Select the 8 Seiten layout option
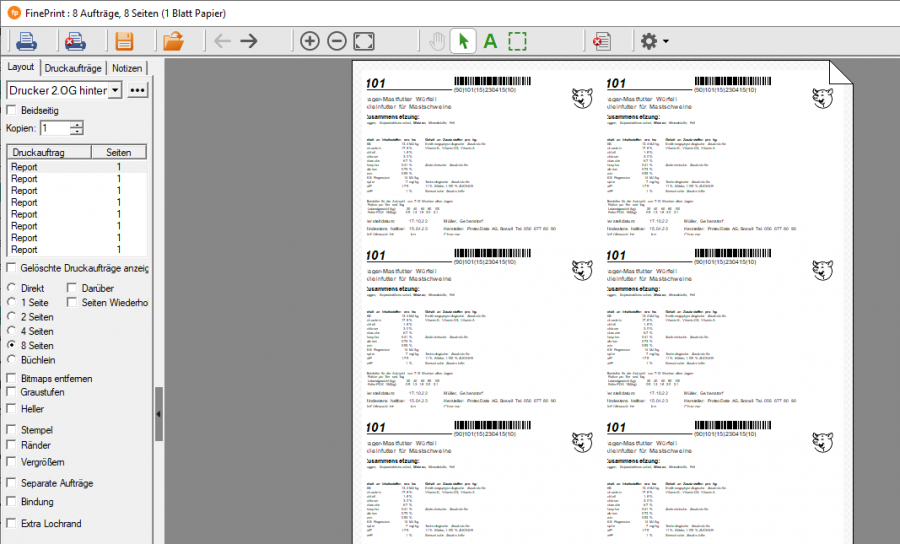 (11, 345)
